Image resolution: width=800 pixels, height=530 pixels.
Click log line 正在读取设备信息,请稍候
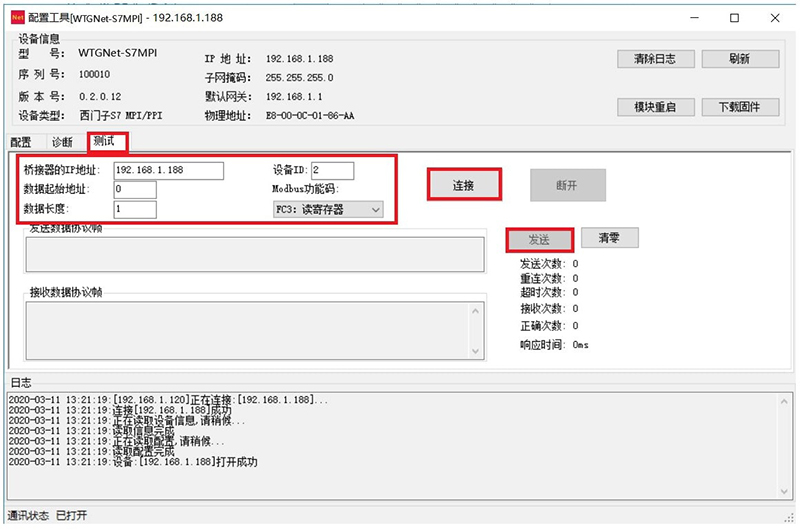127,420
